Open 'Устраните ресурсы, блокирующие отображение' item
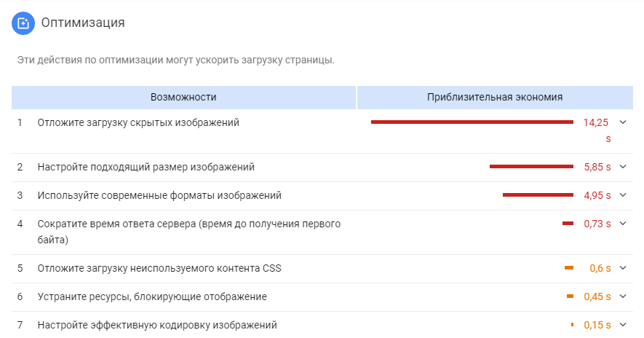Screen dimensions: 644x338 [152, 296]
